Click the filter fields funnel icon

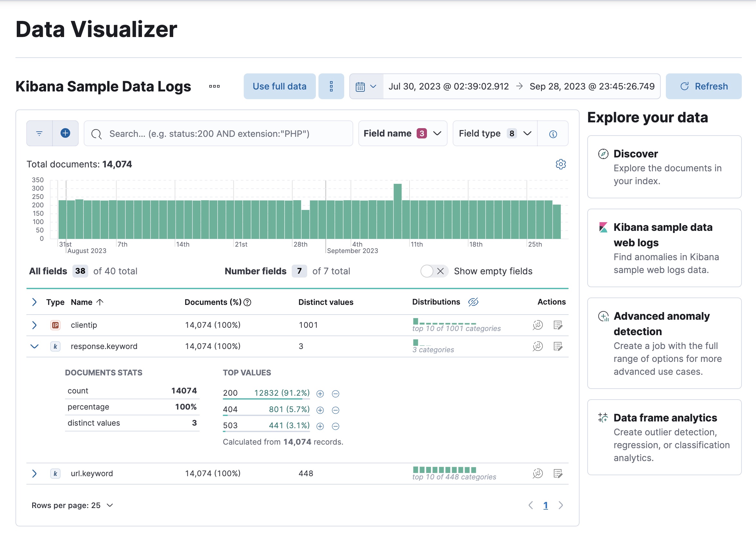(40, 133)
